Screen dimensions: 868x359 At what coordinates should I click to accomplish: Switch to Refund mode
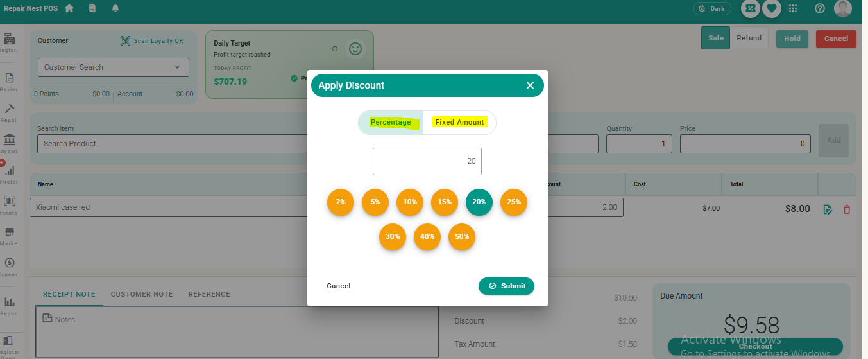pyautogui.click(x=749, y=38)
